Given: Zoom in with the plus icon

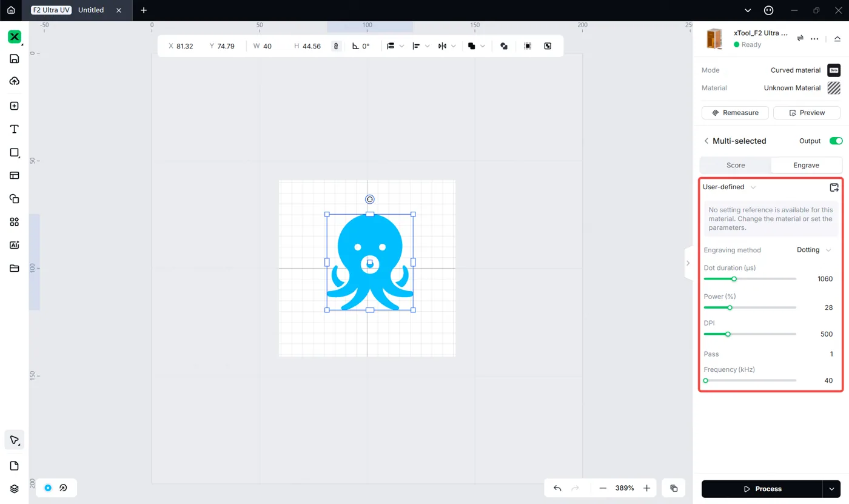Looking at the screenshot, I should [x=646, y=488].
